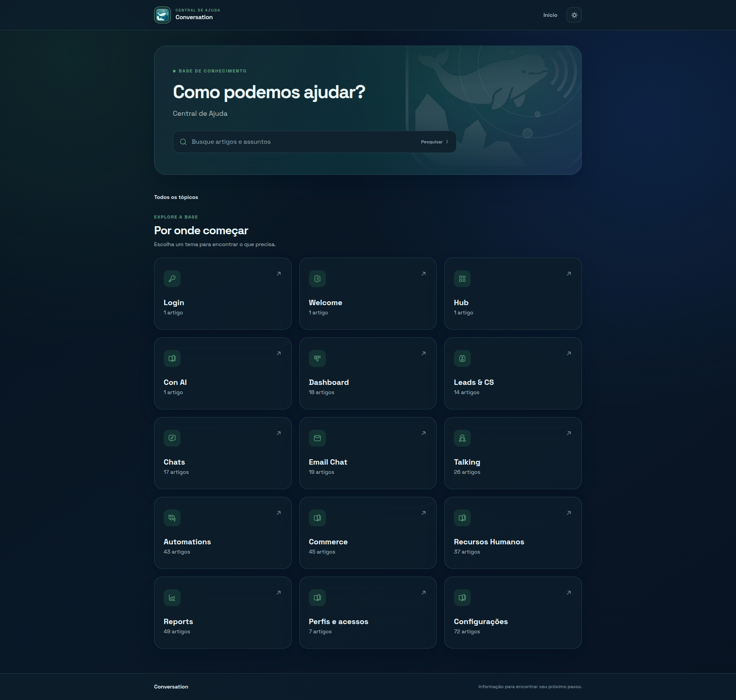Click the book icon on Commerce card
The width and height of the screenshot is (736, 700).
pos(317,518)
